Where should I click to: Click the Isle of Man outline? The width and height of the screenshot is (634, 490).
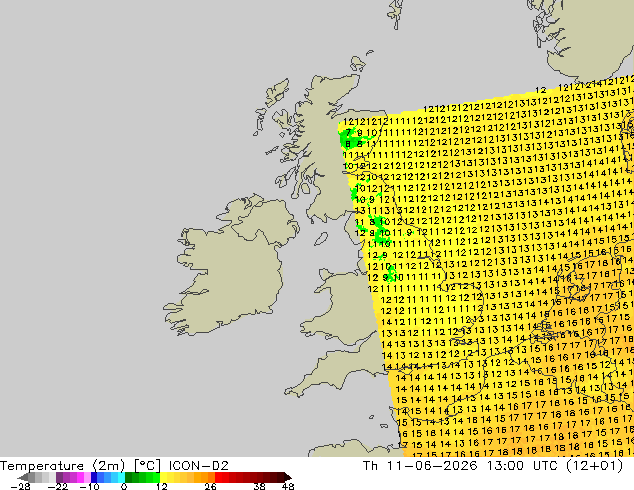(321, 239)
